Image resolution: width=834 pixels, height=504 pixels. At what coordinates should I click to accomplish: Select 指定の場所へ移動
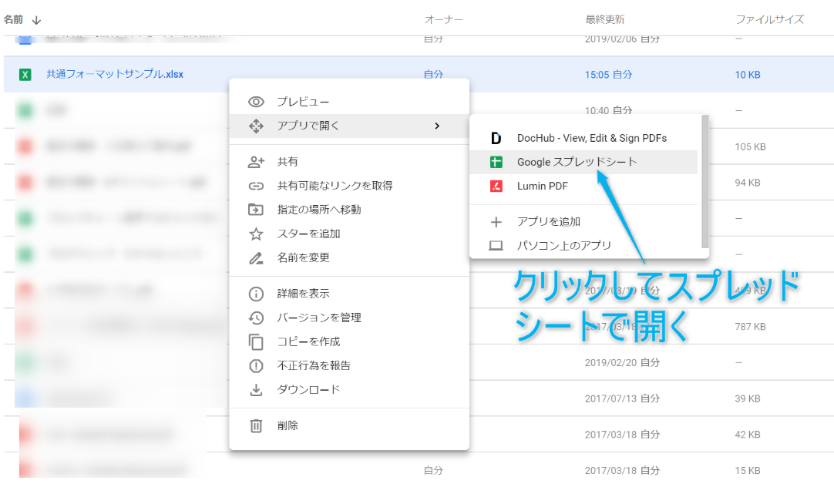tap(349, 210)
